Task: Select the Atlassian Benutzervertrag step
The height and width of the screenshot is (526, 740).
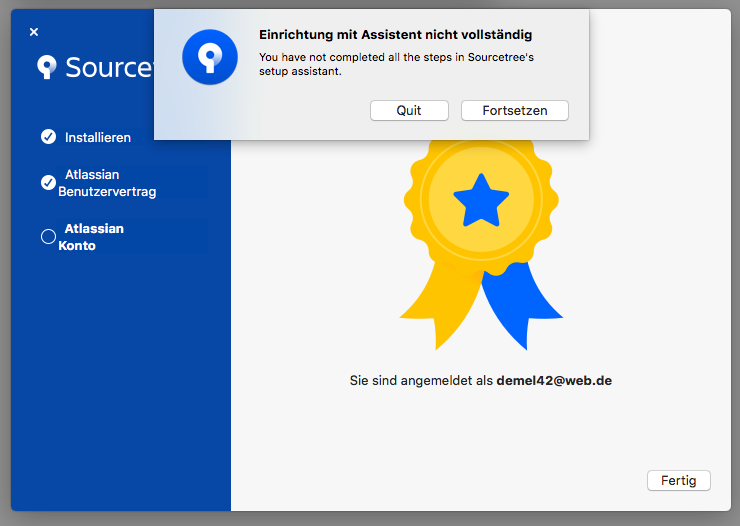Action: coord(107,183)
